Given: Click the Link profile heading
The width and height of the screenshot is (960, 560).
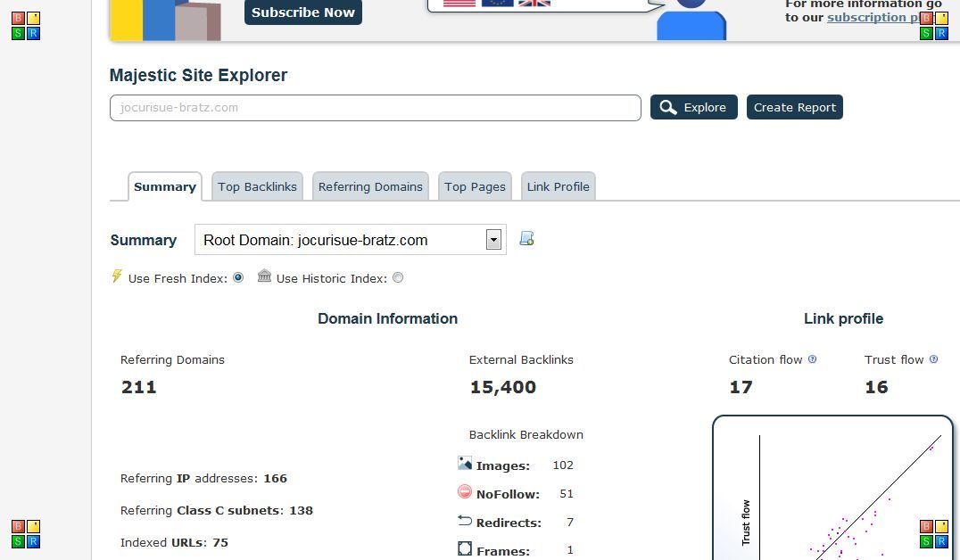Looking at the screenshot, I should (843, 319).
